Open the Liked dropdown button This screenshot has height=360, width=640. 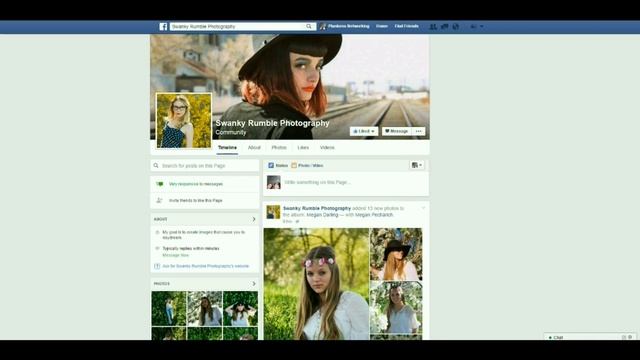point(364,131)
